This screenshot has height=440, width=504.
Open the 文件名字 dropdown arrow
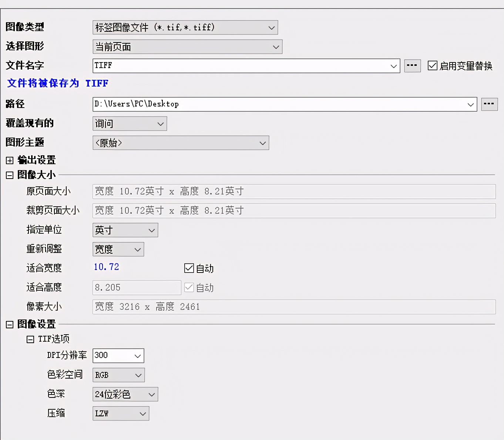pyautogui.click(x=393, y=66)
